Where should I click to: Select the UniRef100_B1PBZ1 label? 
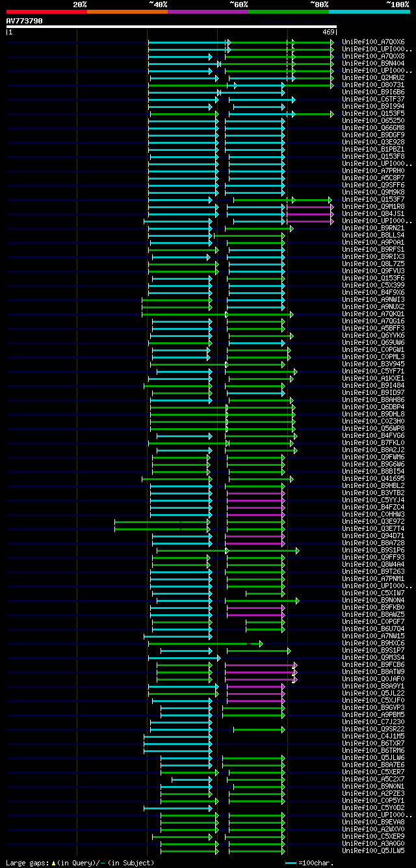click(373, 150)
